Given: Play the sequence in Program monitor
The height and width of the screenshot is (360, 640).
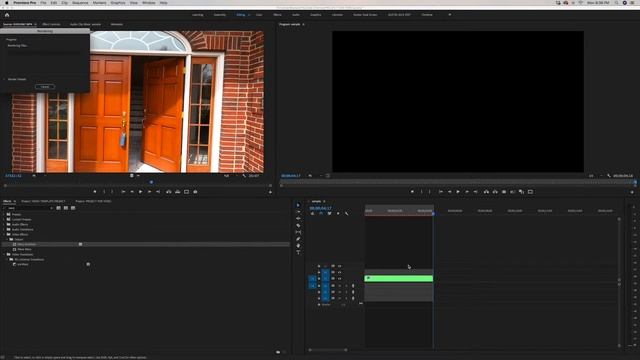Looking at the screenshot, I should pos(458,192).
